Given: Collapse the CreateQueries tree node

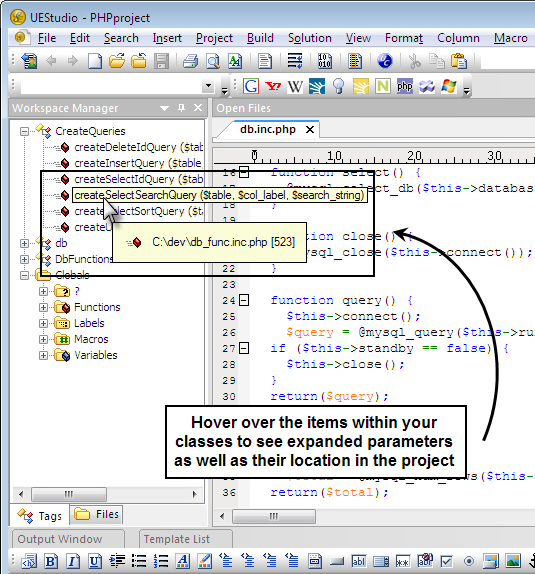Looking at the screenshot, I should [x=25, y=131].
